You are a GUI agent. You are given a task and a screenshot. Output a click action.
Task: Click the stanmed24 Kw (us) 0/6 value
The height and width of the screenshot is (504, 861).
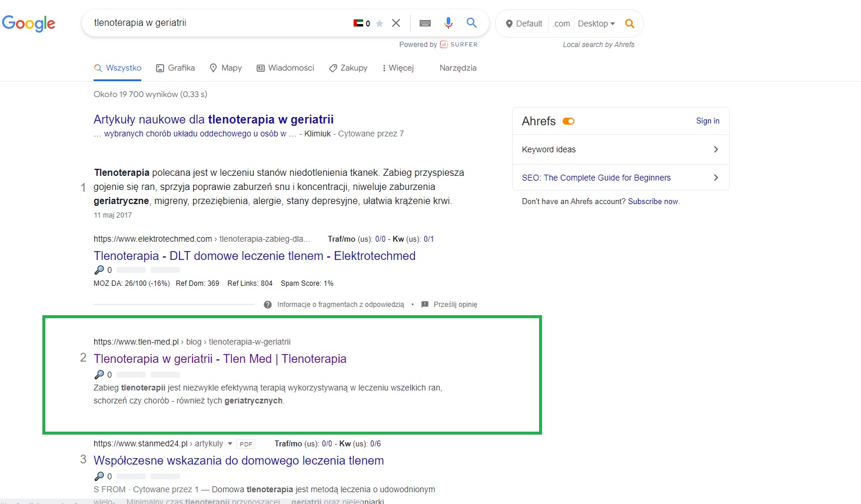tap(375, 443)
